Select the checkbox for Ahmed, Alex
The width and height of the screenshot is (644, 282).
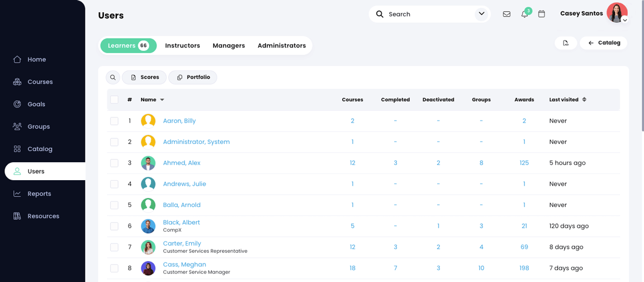[114, 163]
